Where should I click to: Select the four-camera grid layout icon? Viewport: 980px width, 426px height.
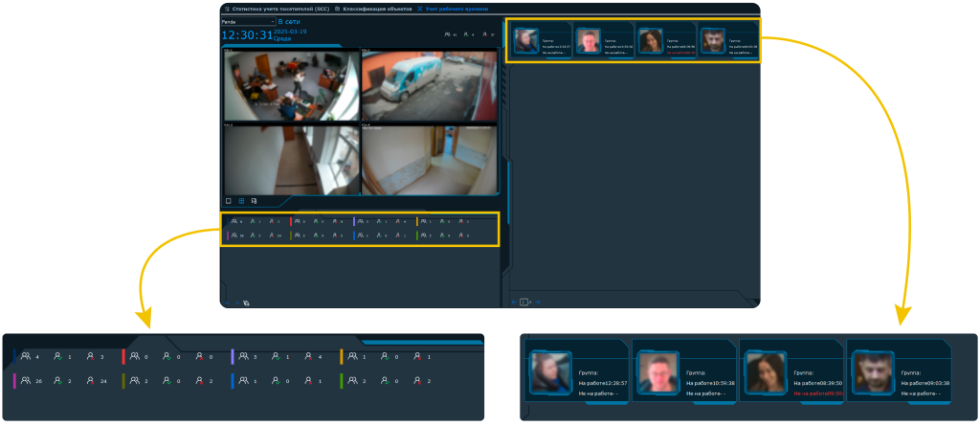click(x=241, y=201)
